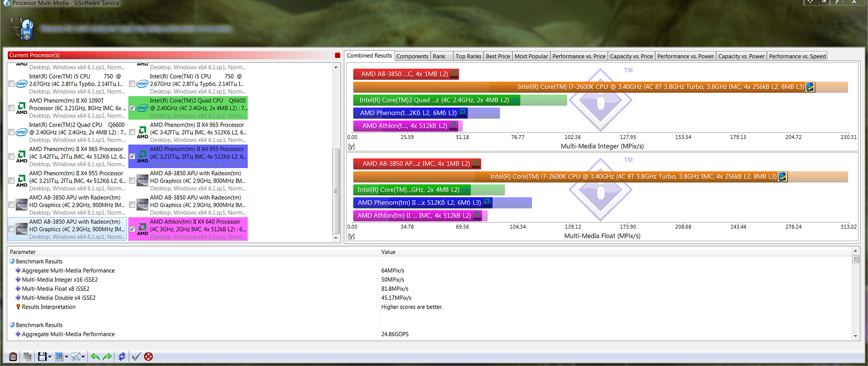Refresh results with the blue arrows icon
Screen dimensions: 868x366
point(122,357)
